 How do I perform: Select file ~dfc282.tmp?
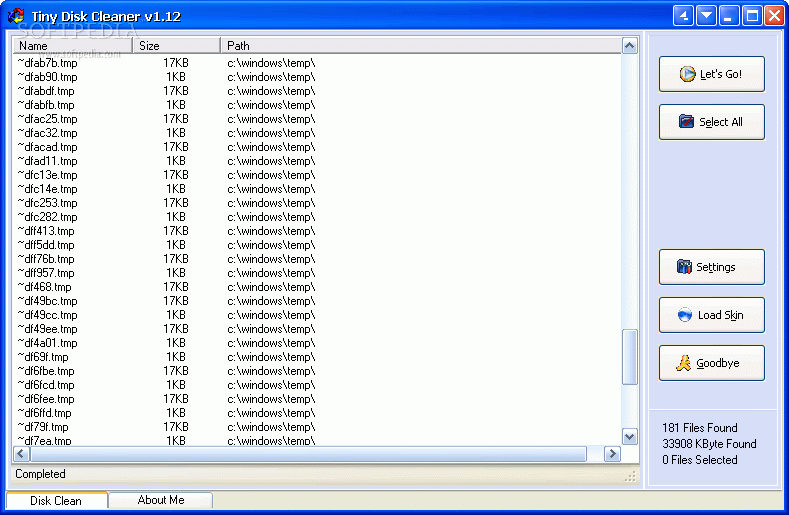(x=48, y=217)
